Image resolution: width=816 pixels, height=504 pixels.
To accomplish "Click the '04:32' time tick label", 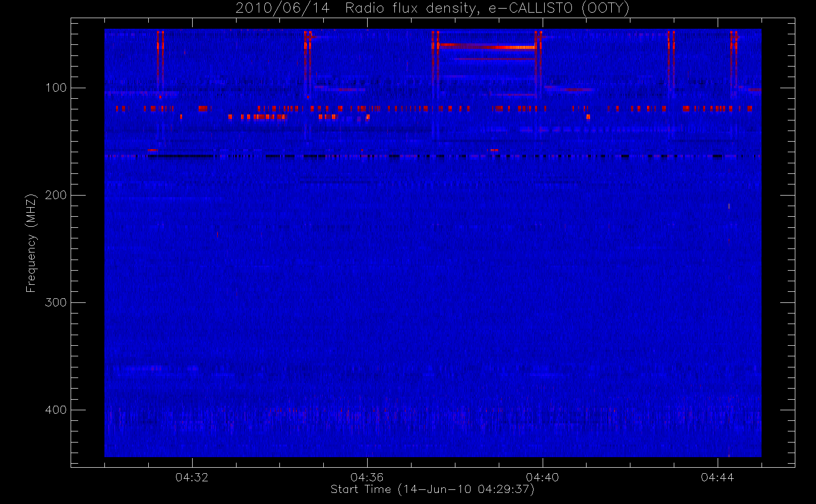I will click(x=192, y=477).
